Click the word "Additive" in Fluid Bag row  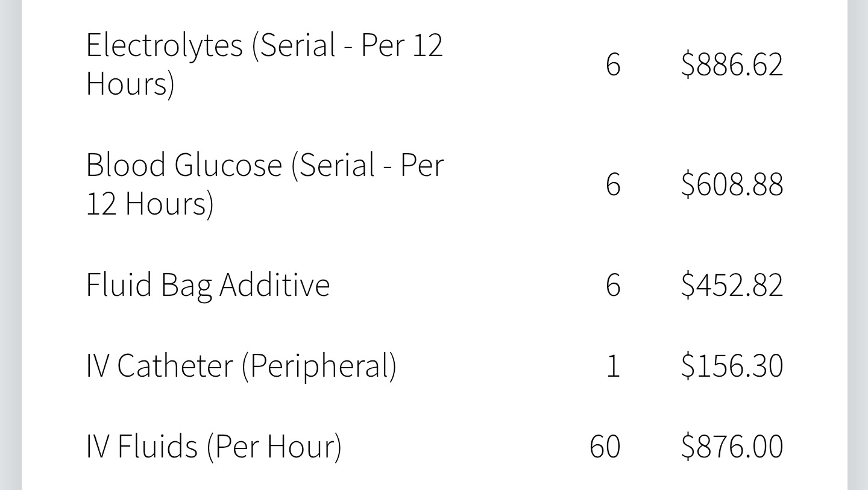(274, 284)
